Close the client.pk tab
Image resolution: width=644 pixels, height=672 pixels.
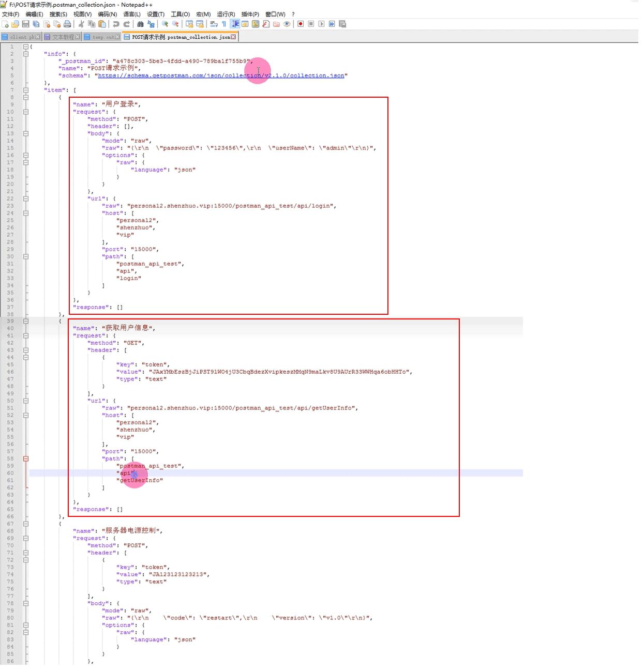[x=38, y=37]
